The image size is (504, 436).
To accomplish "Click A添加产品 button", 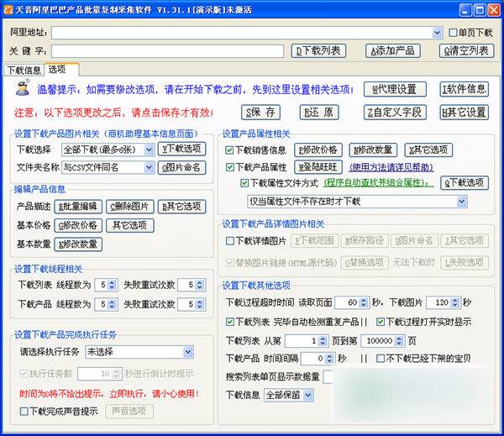I will (x=393, y=50).
